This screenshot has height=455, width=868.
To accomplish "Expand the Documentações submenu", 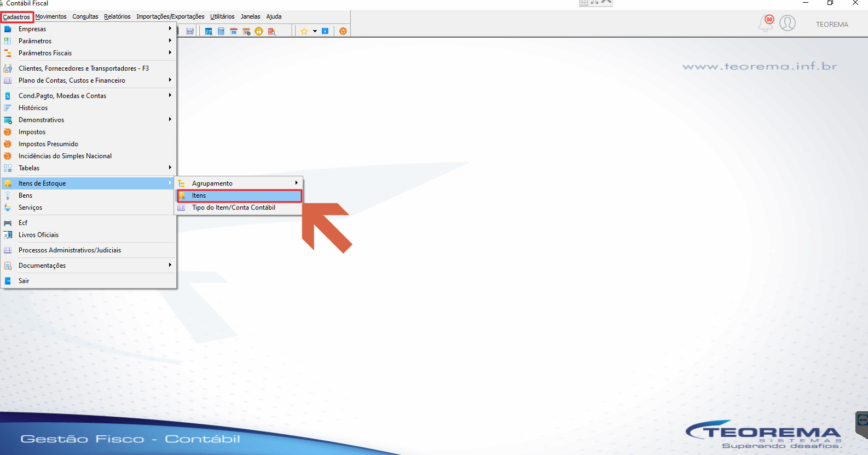I will coord(88,266).
